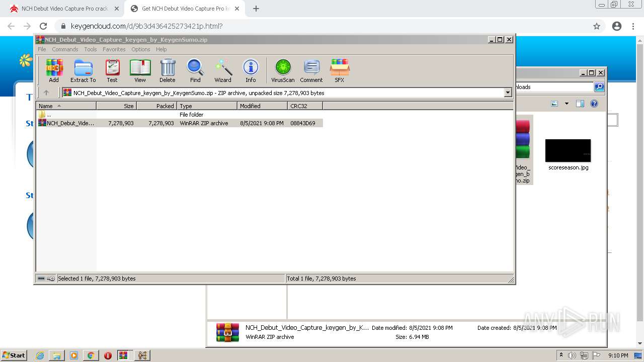Screen dimensions: 644x362
Task: Open the Wizard wand tool
Action: point(223,71)
